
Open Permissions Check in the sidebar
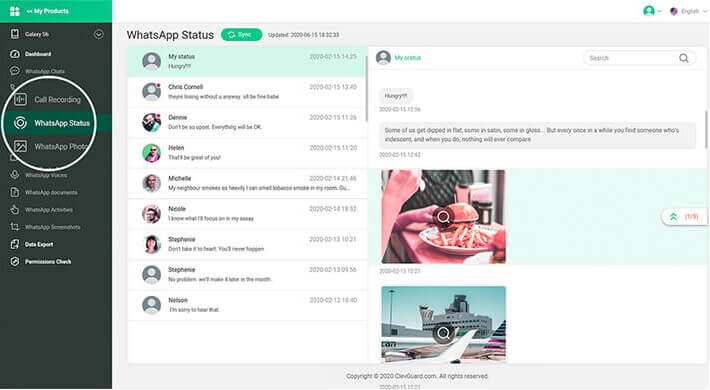[x=48, y=261]
